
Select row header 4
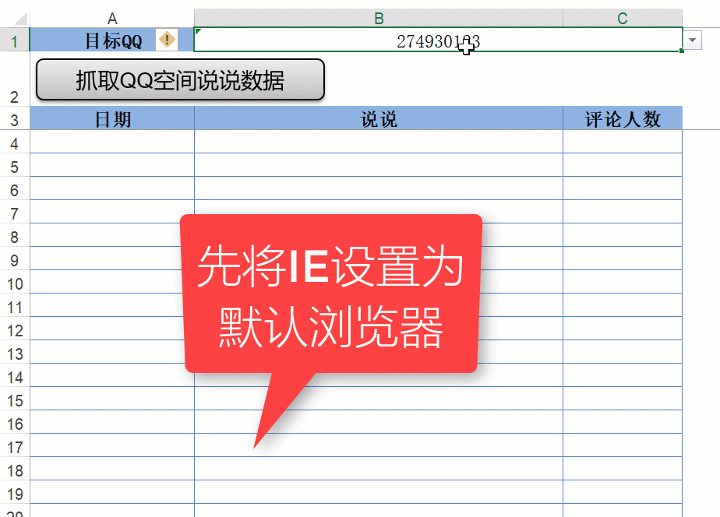point(14,143)
